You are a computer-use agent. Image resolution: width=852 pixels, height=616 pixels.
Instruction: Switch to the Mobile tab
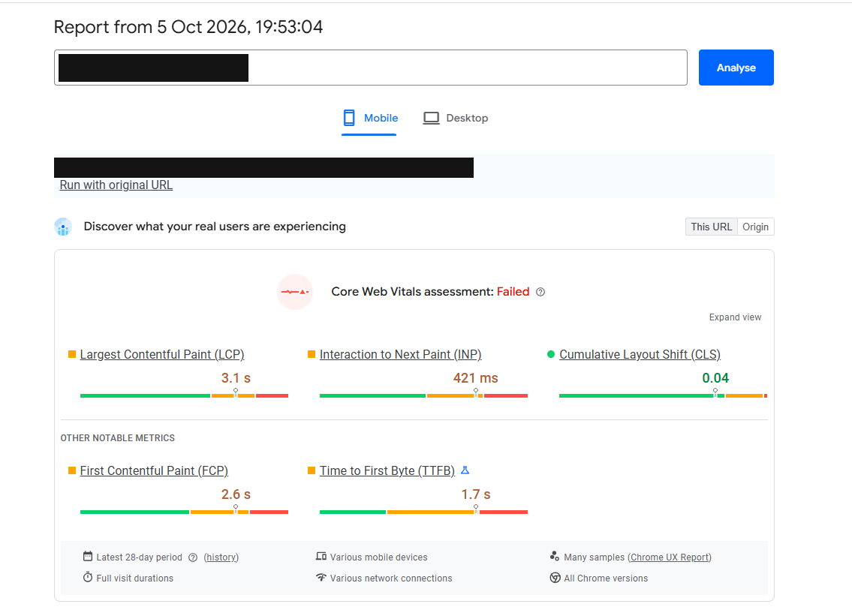coord(369,119)
